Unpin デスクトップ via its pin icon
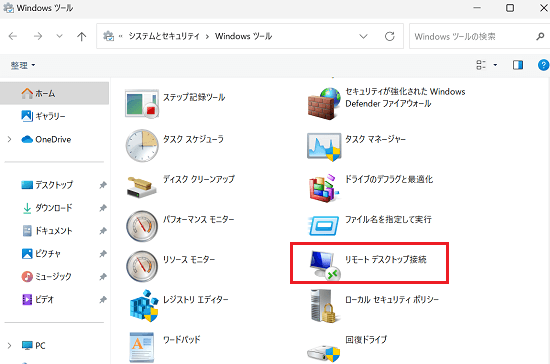The width and height of the screenshot is (550, 364). click(x=103, y=185)
